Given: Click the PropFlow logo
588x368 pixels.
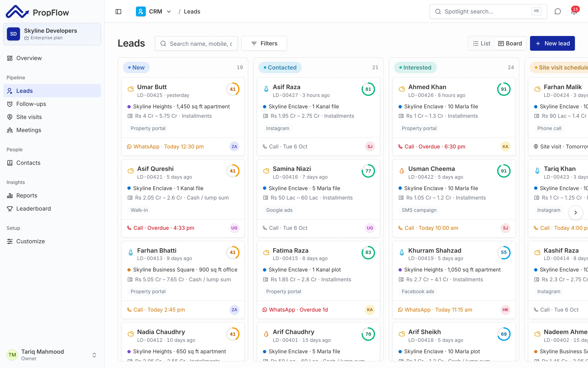Looking at the screenshot, I should tap(37, 12).
